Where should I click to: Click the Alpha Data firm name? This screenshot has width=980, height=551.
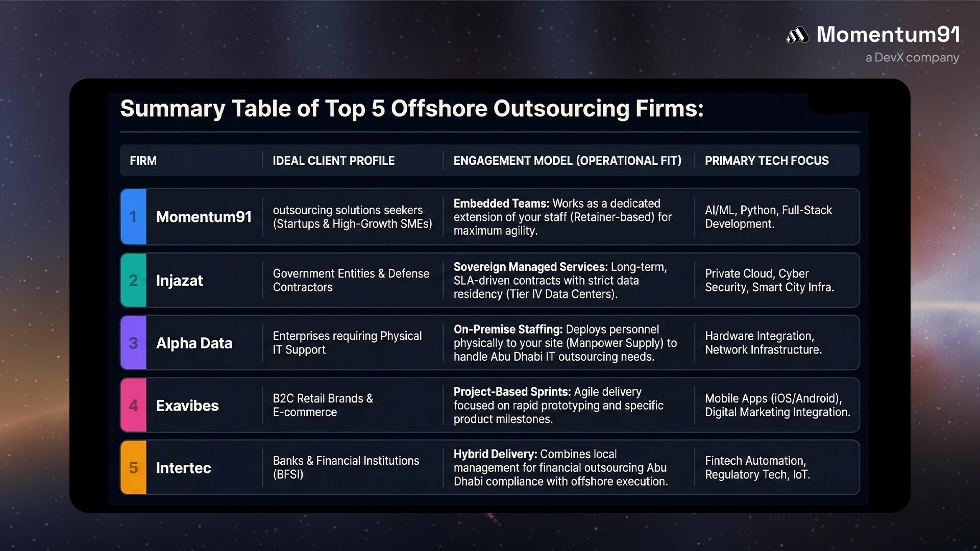194,343
